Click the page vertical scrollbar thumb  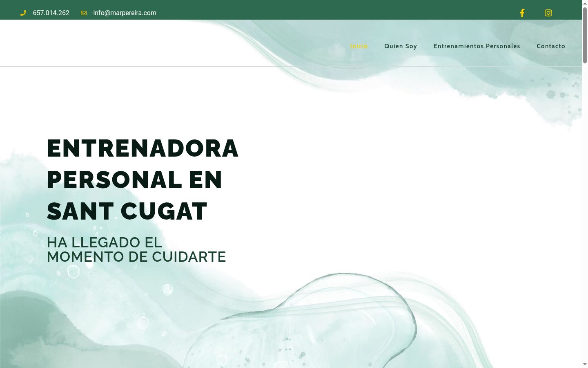[x=585, y=35]
